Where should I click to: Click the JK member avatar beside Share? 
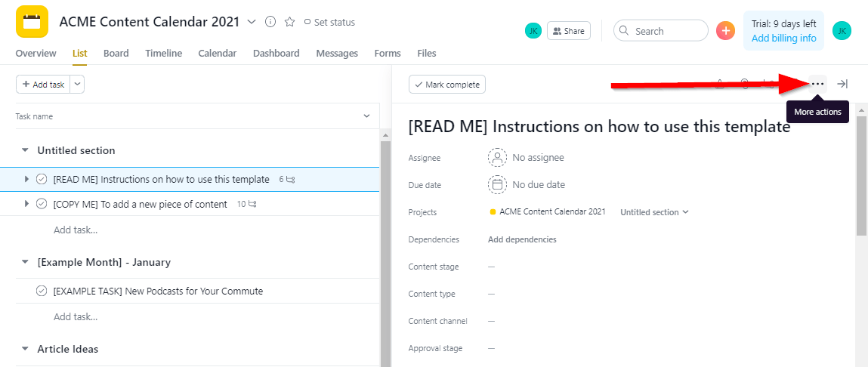coord(533,31)
